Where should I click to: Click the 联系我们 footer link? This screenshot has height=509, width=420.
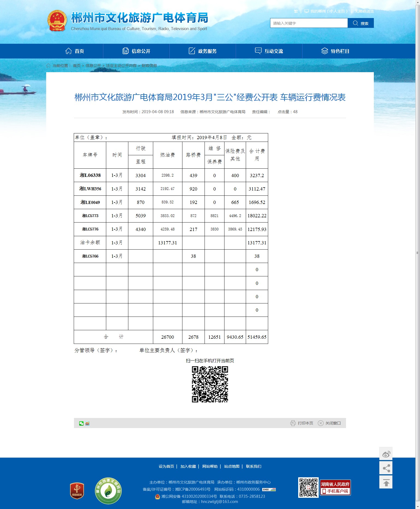(x=254, y=466)
